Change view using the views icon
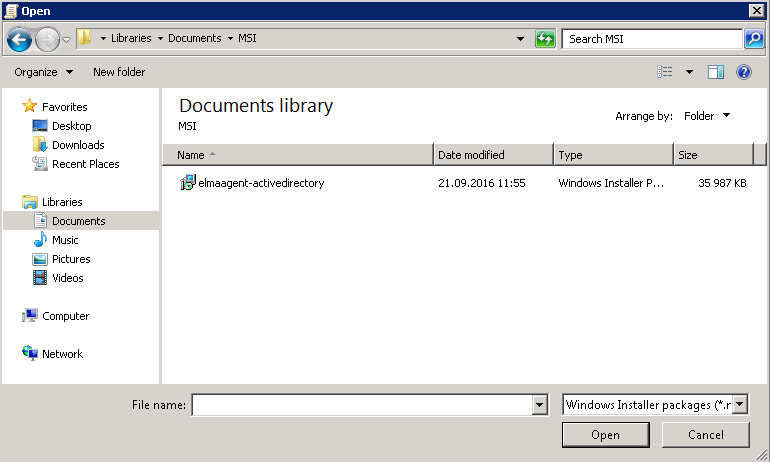Image resolution: width=770 pixels, height=462 pixels. pyautogui.click(x=665, y=72)
